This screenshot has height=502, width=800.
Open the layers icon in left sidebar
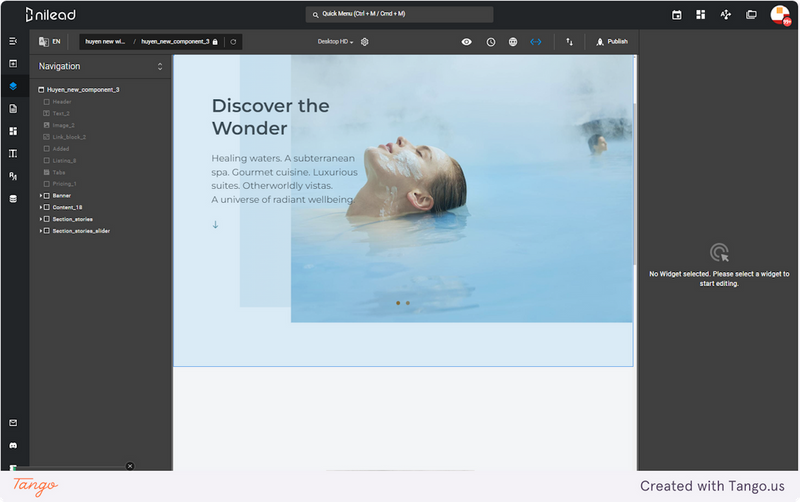pos(13,86)
